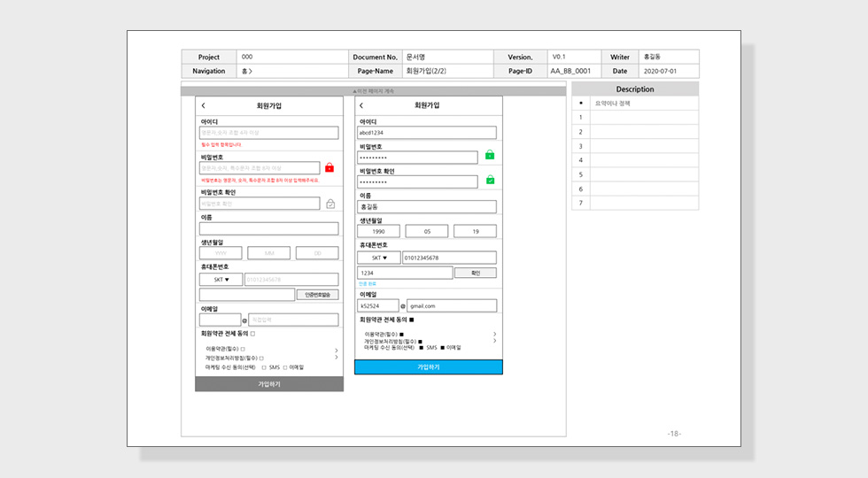868x478 pixels.
Task: Click the red lock icon beside 비밀번호
Action: pyautogui.click(x=329, y=167)
